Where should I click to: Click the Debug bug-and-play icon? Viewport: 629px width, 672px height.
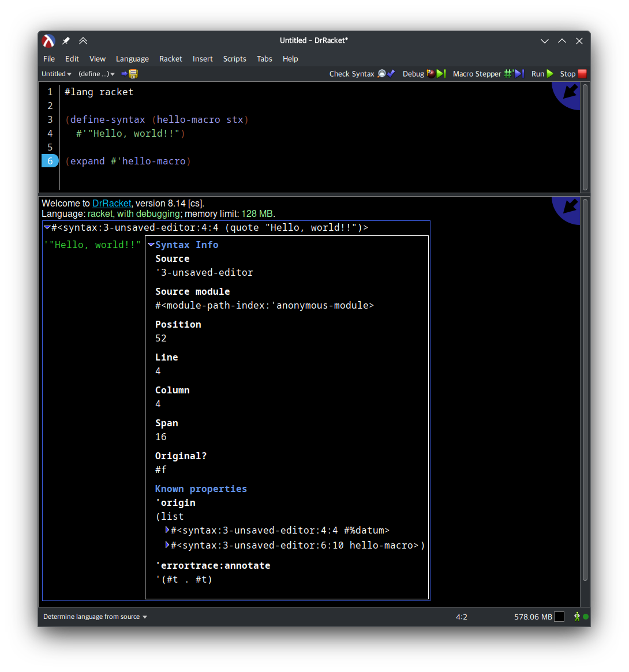[436, 74]
